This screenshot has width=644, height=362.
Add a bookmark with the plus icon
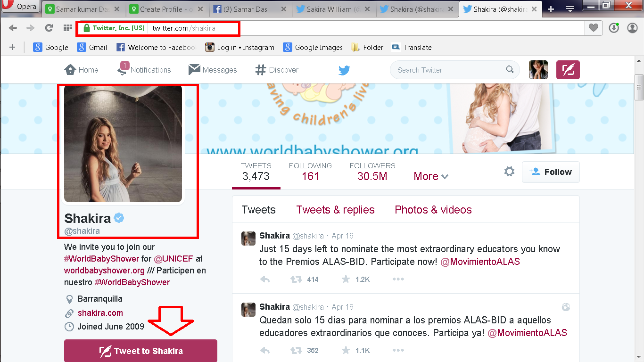12,47
